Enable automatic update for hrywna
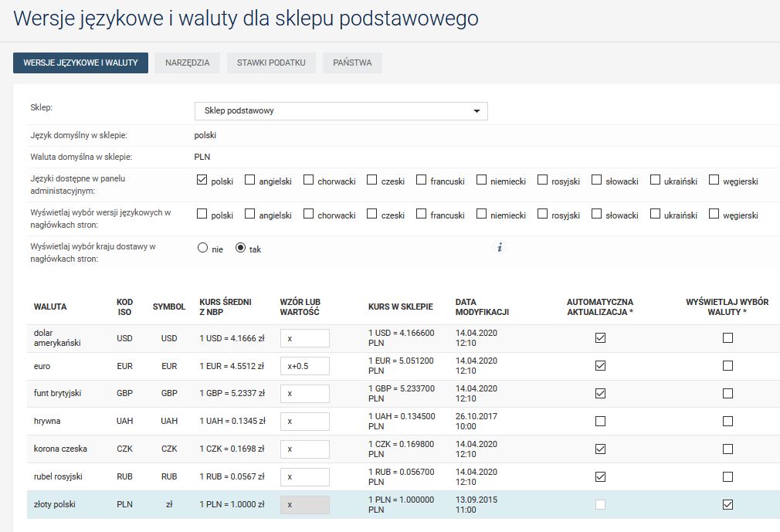The height and width of the screenshot is (532, 780). pos(600,422)
